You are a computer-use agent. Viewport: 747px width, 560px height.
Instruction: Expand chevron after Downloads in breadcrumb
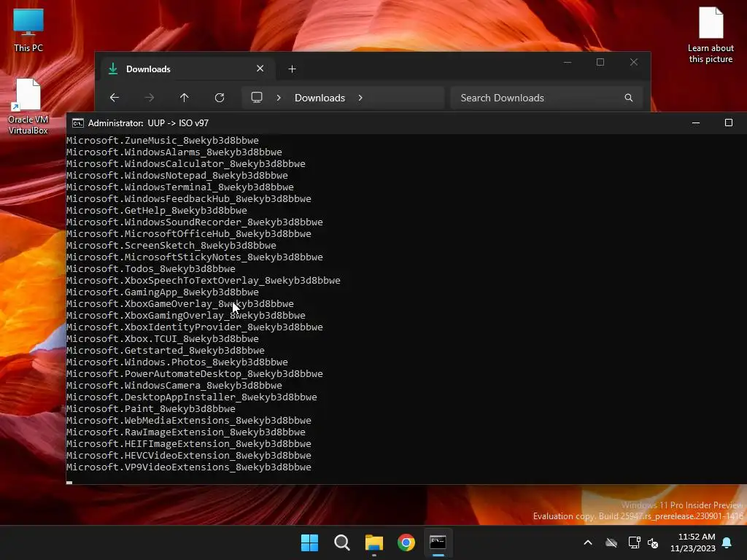(360, 98)
